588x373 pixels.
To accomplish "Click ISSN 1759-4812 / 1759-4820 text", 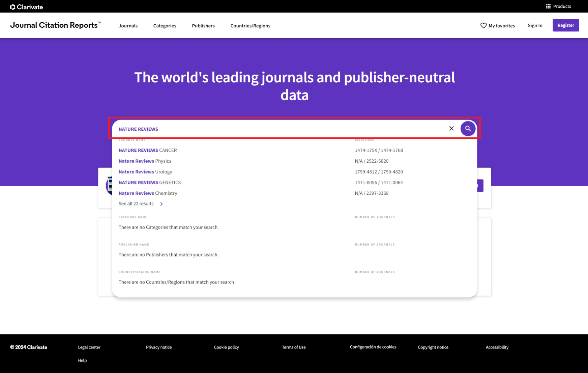I will (x=379, y=172).
